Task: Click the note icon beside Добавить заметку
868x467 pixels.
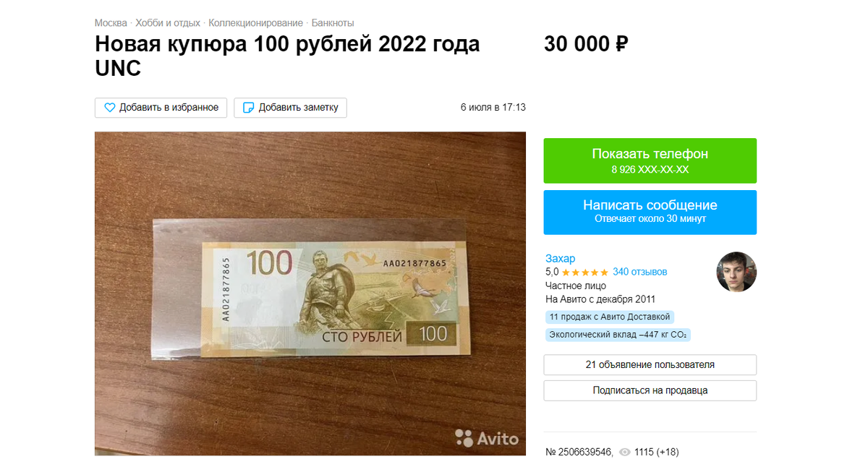Action: [248, 108]
